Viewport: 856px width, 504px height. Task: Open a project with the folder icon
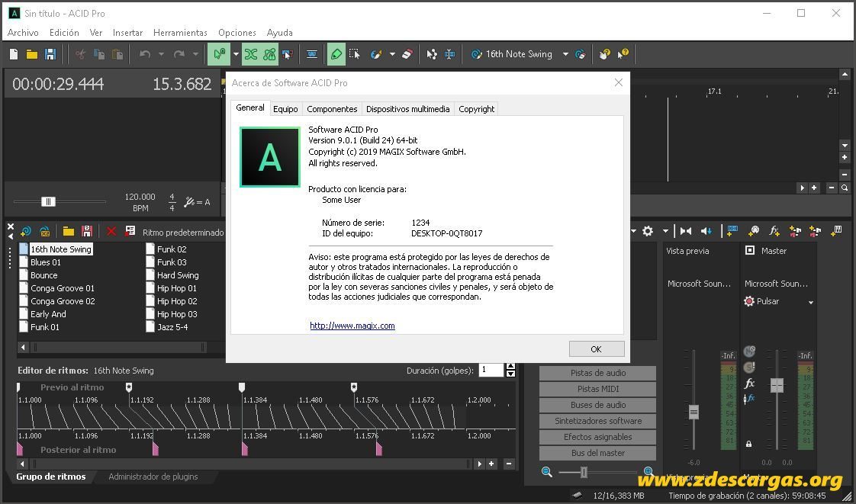tap(32, 54)
